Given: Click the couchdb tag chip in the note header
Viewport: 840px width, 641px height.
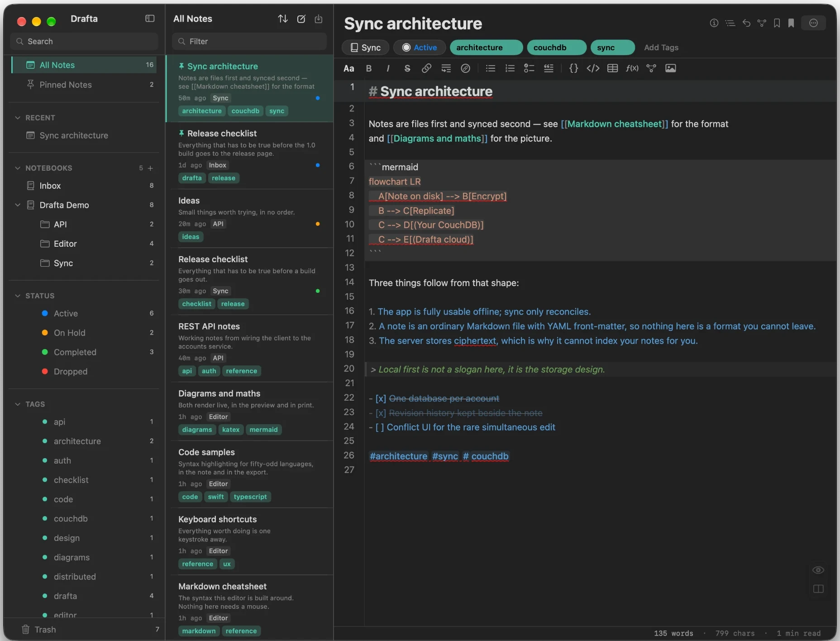Looking at the screenshot, I should tap(557, 48).
